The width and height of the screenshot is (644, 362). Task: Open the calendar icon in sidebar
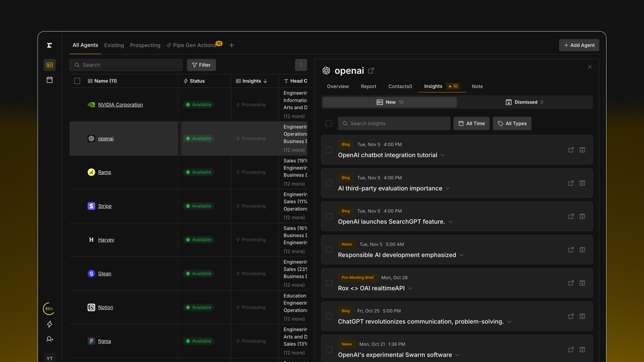pyautogui.click(x=50, y=80)
